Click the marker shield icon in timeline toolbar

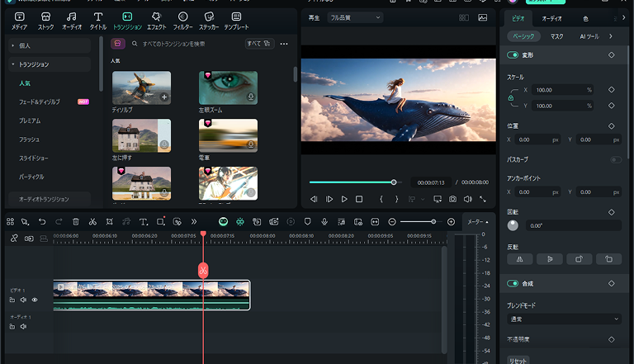click(307, 221)
